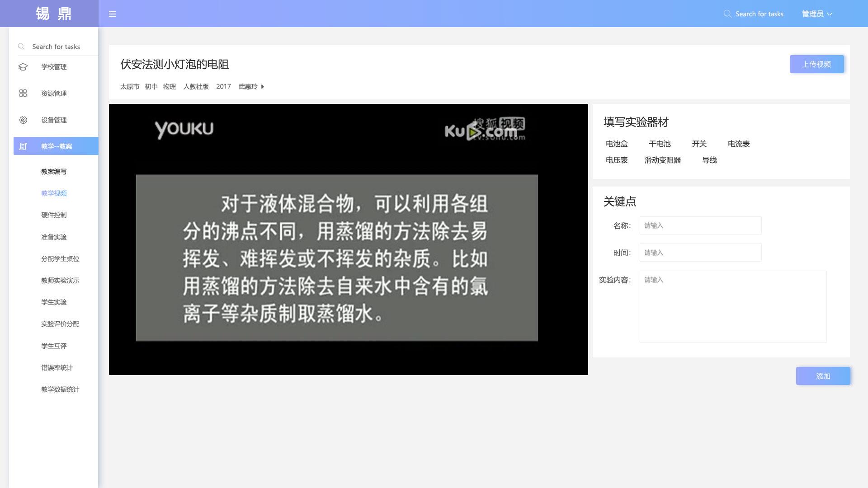Click the 上传视频 button

[816, 64]
